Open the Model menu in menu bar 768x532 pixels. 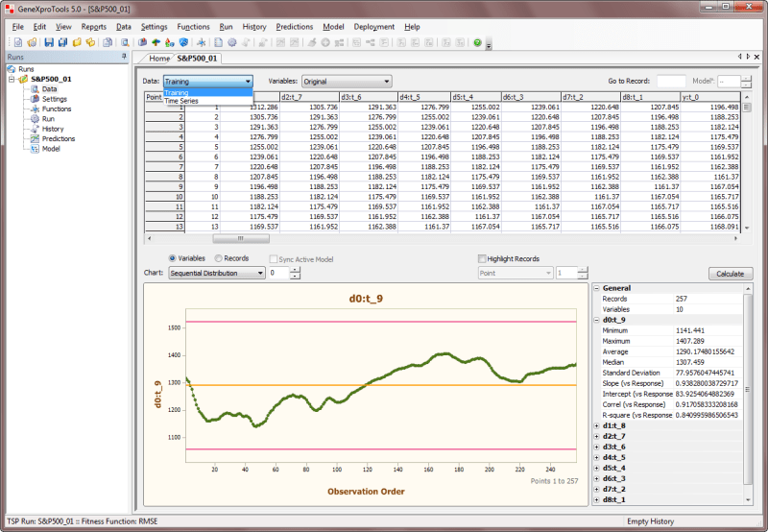click(x=333, y=27)
